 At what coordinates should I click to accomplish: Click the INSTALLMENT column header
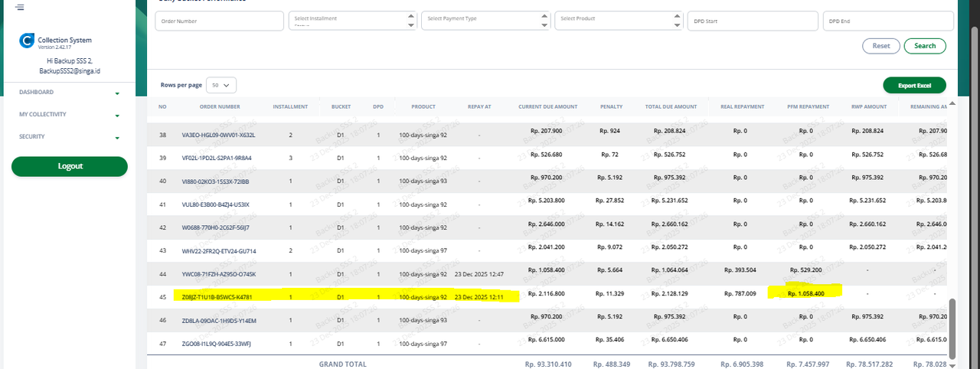290,106
